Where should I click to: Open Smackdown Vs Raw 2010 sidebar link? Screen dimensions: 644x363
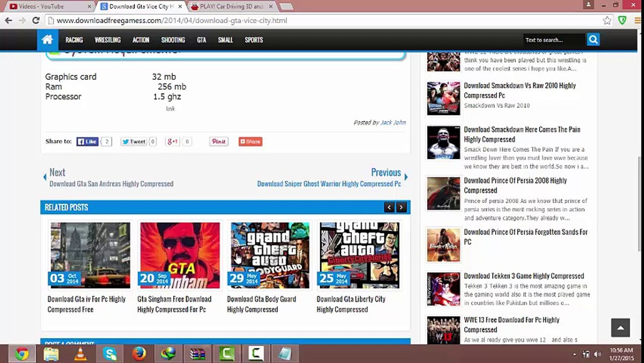pyautogui.click(x=520, y=90)
